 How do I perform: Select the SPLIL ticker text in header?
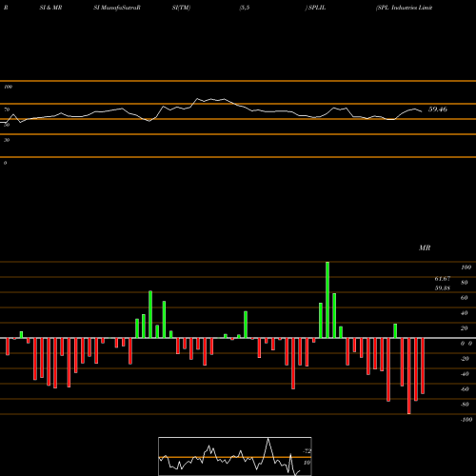(317, 8)
